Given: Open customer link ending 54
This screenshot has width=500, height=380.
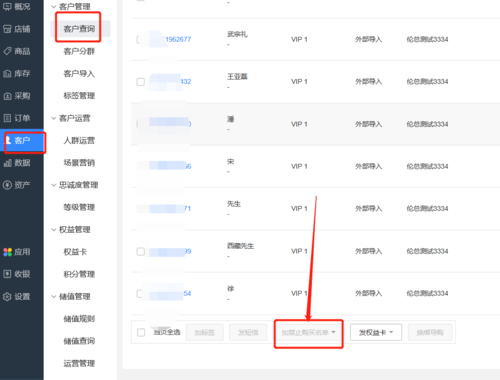Looking at the screenshot, I should tap(187, 294).
